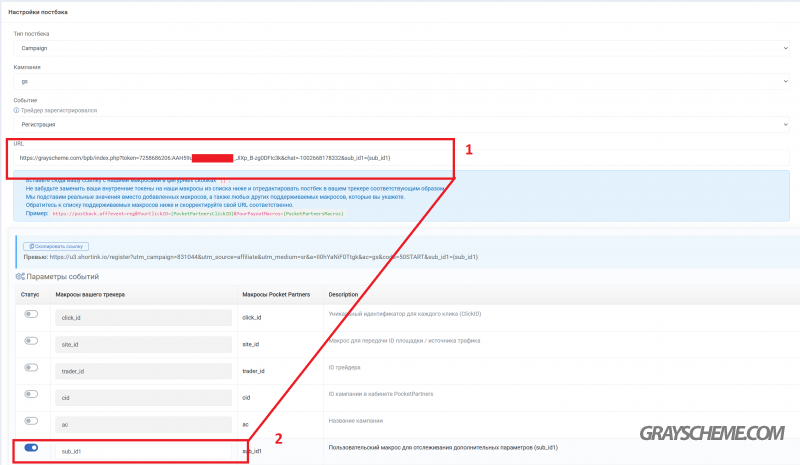Focus the trader_id tracker macro input
Image resolution: width=800 pixels, height=465 pixels.
point(140,371)
